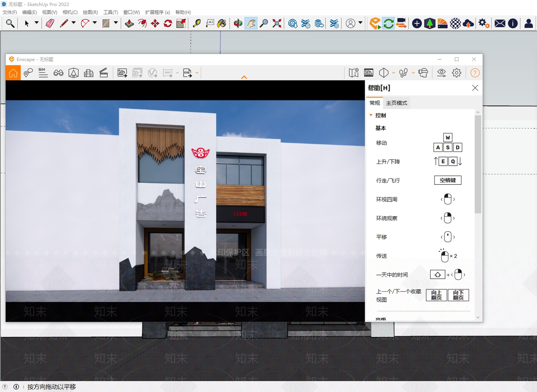Open Enscape video editor clapperboard

104,73
